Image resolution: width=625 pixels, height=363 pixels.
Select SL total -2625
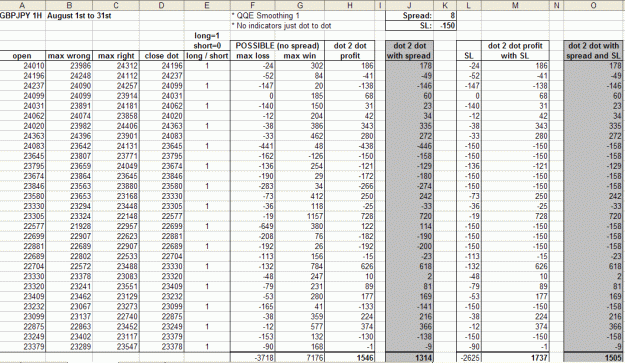coord(469,358)
